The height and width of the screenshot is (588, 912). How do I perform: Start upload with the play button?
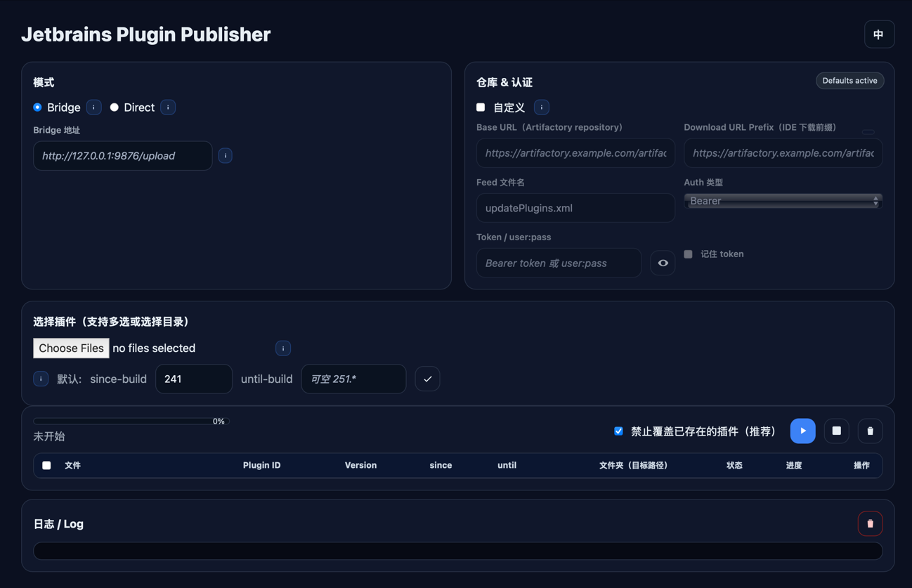(x=802, y=431)
